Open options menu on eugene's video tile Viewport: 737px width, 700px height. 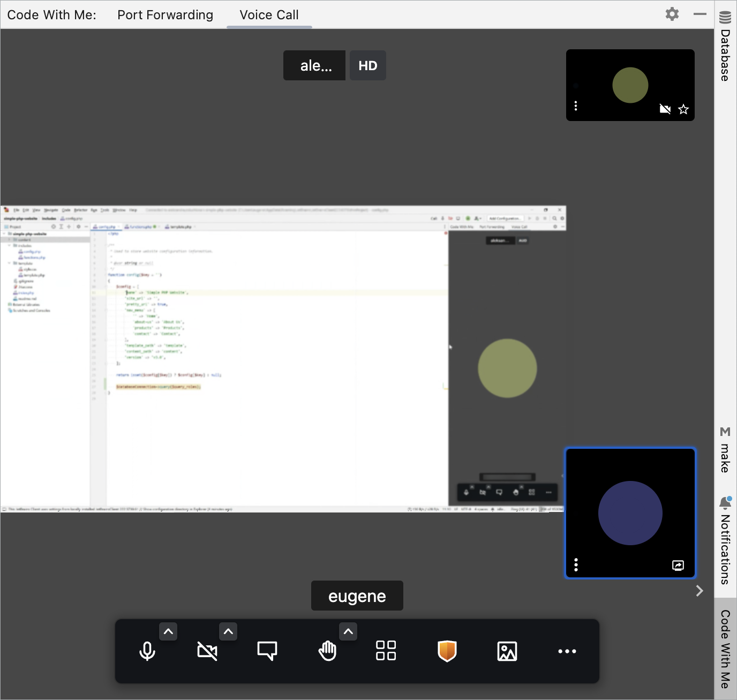[x=576, y=564]
